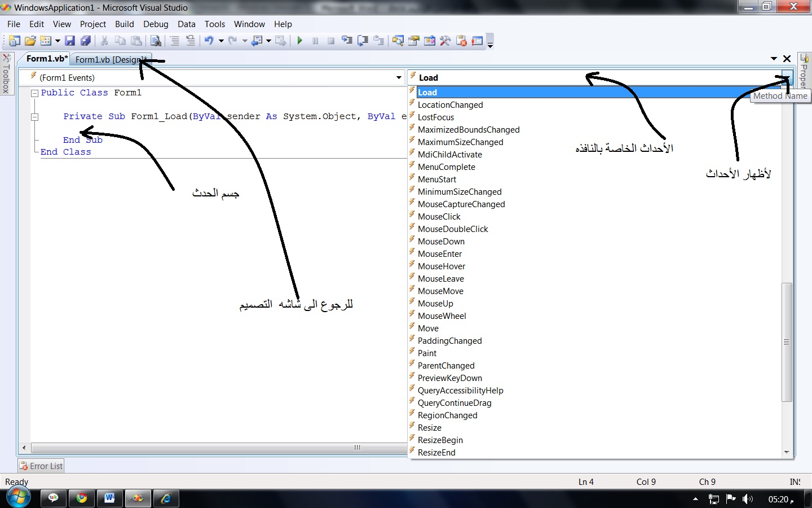Uncomment the selected lines icon

(191, 41)
